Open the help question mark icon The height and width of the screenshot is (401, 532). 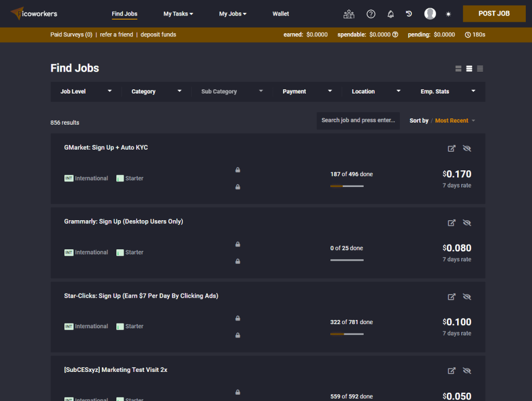[x=371, y=14]
